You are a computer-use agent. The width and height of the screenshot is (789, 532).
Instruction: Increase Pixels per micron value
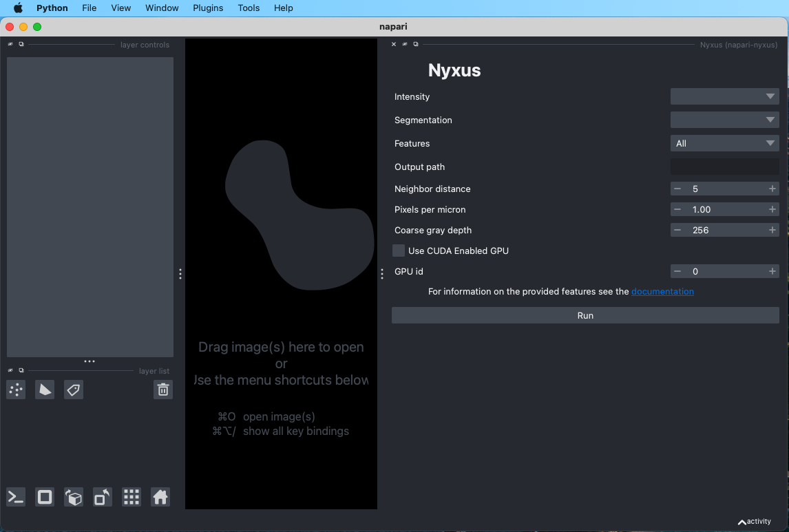[x=772, y=209]
